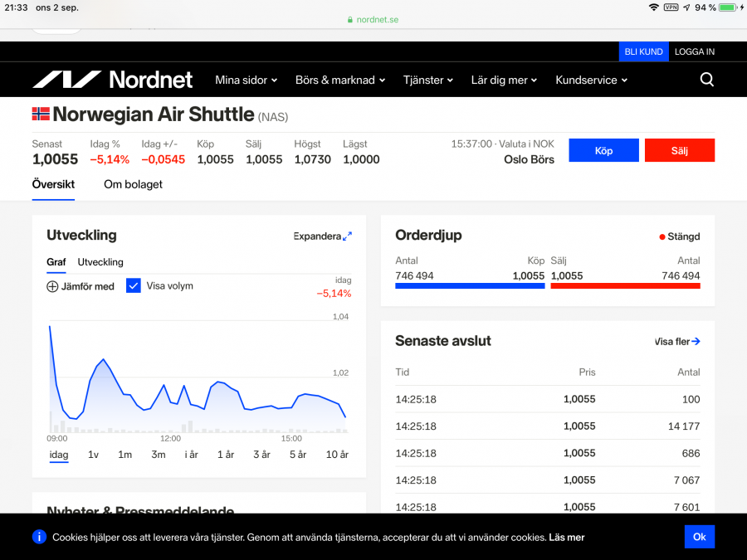Select the 10 år time range
This screenshot has width=747, height=560.
pyautogui.click(x=337, y=455)
